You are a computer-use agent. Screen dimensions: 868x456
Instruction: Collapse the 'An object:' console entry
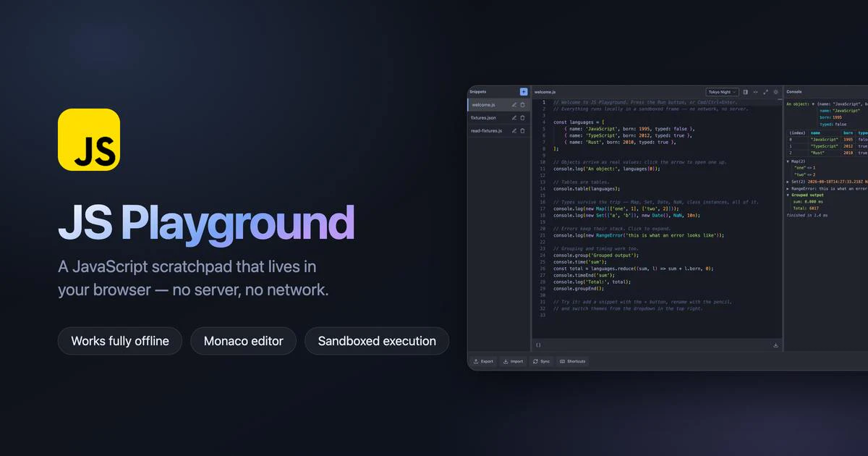813,104
